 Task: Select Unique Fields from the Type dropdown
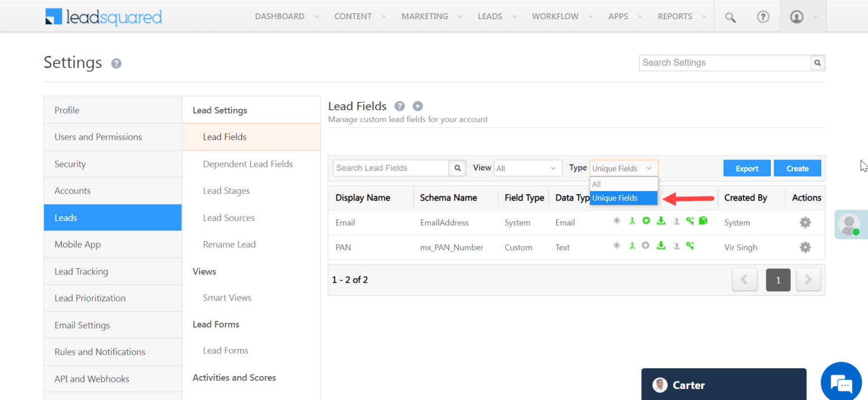[x=615, y=198]
